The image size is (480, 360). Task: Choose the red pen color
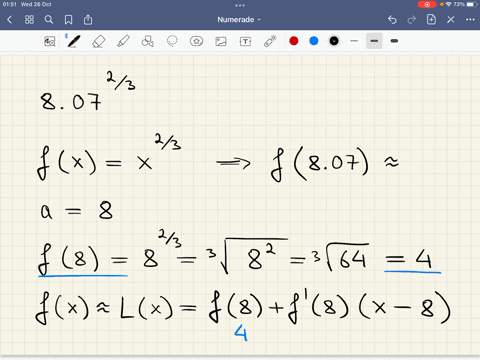(x=294, y=41)
